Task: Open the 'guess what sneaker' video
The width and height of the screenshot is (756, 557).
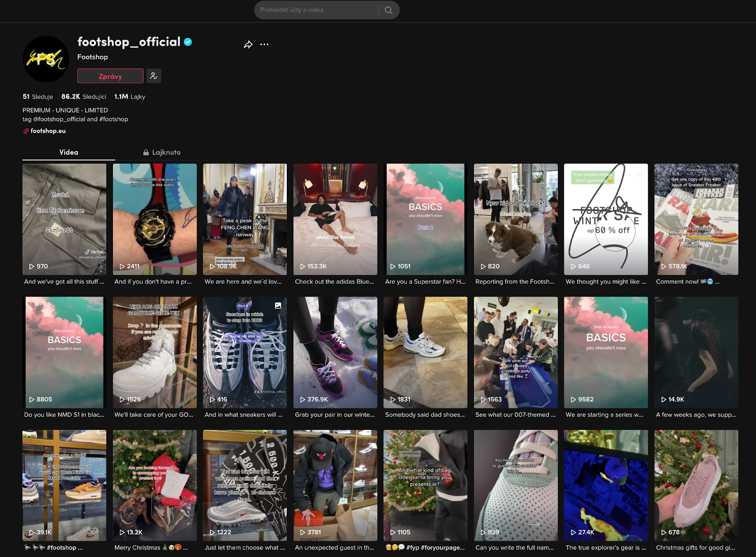Action: click(515, 485)
